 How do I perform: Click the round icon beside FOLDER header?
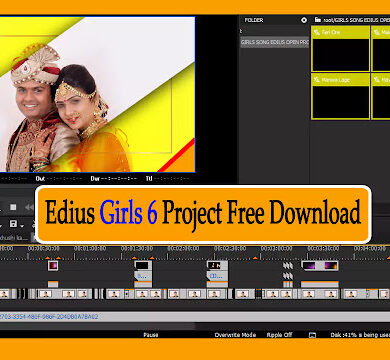click(304, 20)
